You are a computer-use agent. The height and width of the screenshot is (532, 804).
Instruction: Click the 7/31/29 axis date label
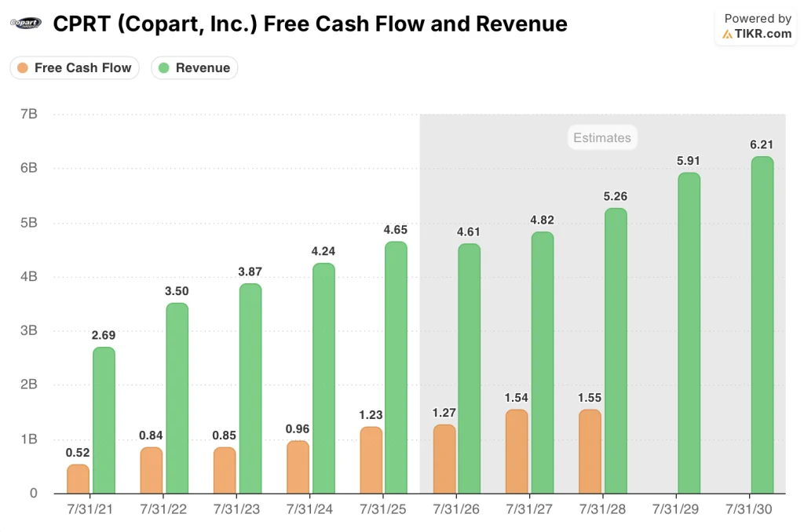tap(676, 509)
